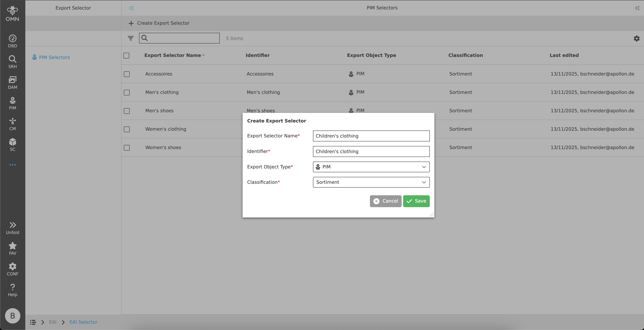Select the checkbox for the Accessoires row

[127, 74]
